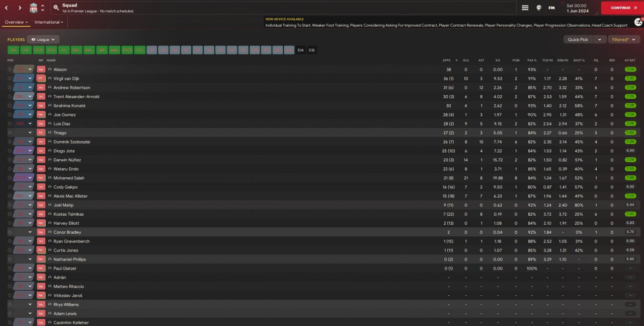Toggle picked checkbox for Kostas Tsimikas
This screenshot has width=644, height=326.
(x=10, y=214)
